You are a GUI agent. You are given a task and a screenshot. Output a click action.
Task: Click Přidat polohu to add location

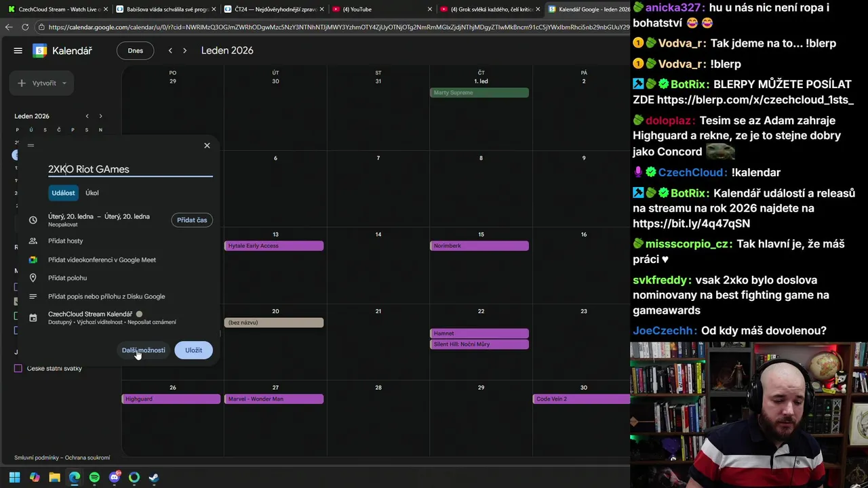67,278
